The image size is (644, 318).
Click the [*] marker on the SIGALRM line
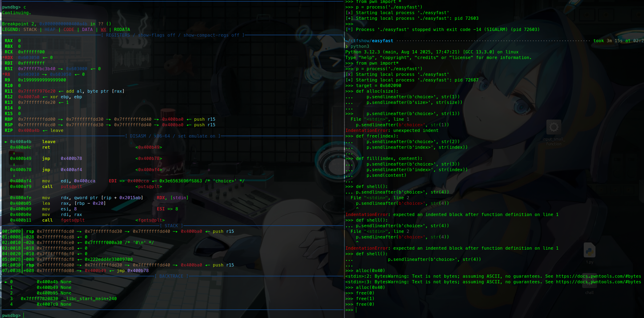tap(349, 30)
